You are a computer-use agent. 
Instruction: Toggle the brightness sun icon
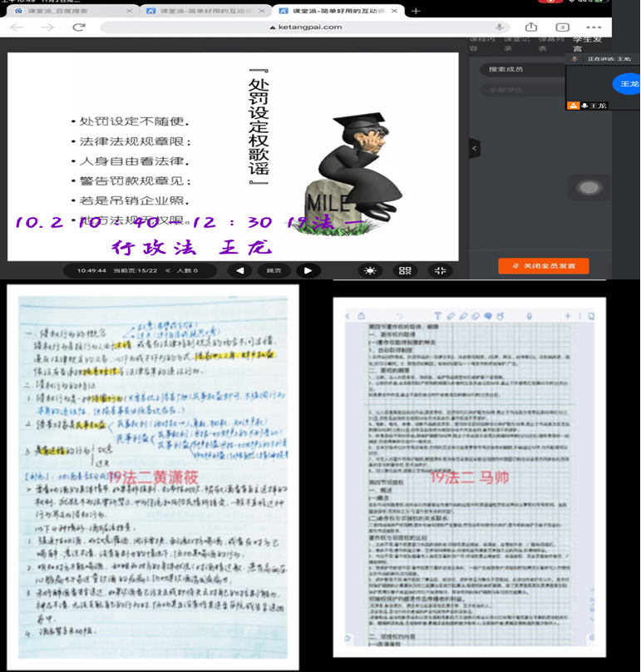point(370,270)
